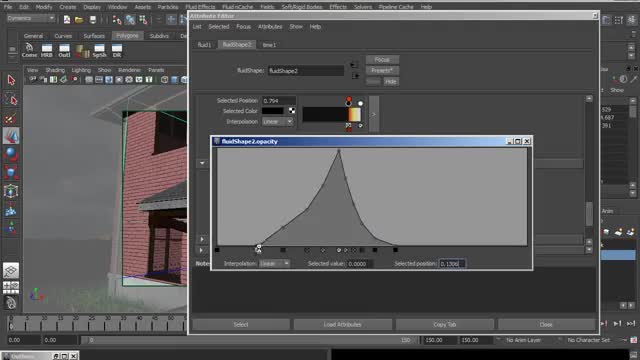This screenshot has width=640, height=360.
Task: Click the color ramp gradient bar
Action: [331, 114]
